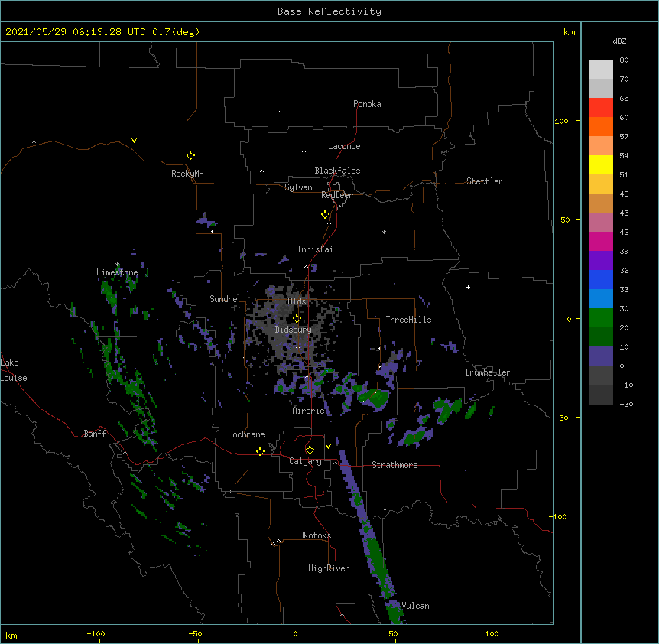Image resolution: width=659 pixels, height=644 pixels.
Task: Select the blue 33-36 dBZ legend band
Action: (601, 279)
